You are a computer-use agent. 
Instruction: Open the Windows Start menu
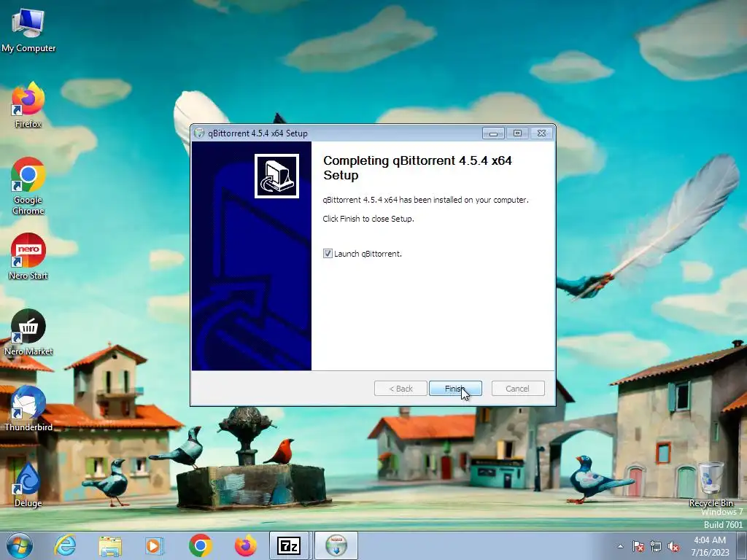click(20, 545)
